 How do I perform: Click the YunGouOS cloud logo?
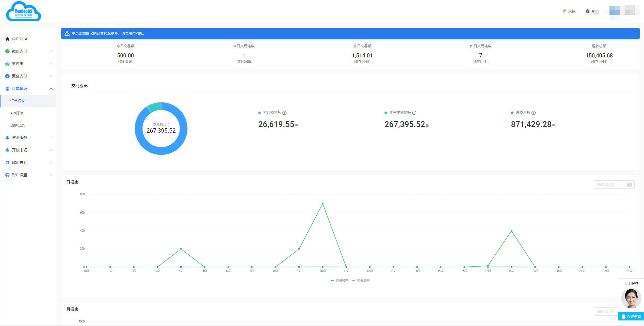click(23, 11)
